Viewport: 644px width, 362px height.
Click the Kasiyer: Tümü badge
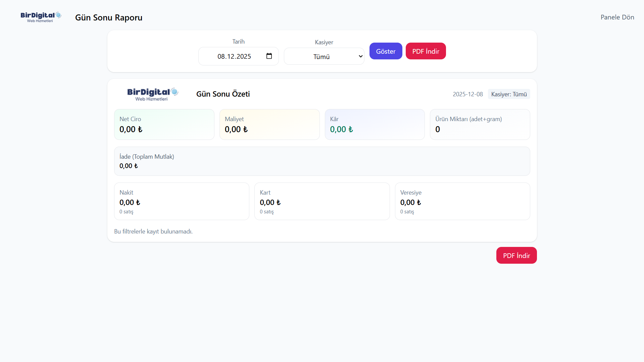(x=509, y=94)
